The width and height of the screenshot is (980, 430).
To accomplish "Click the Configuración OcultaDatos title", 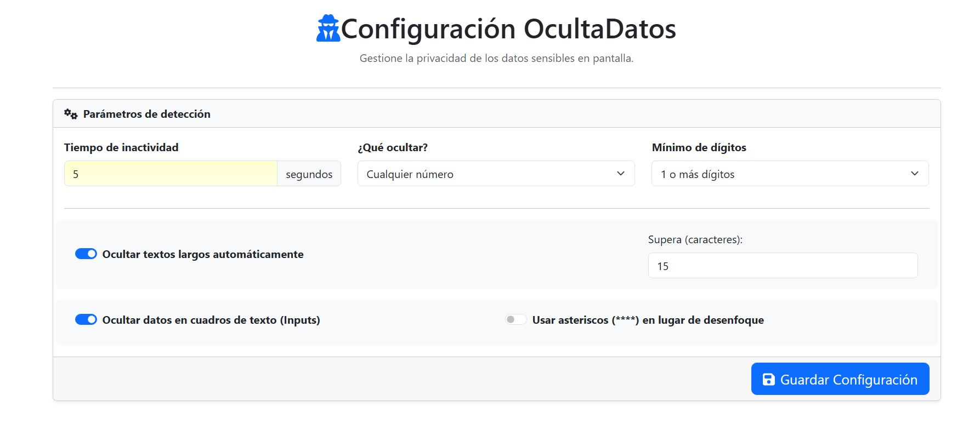I will [x=508, y=29].
